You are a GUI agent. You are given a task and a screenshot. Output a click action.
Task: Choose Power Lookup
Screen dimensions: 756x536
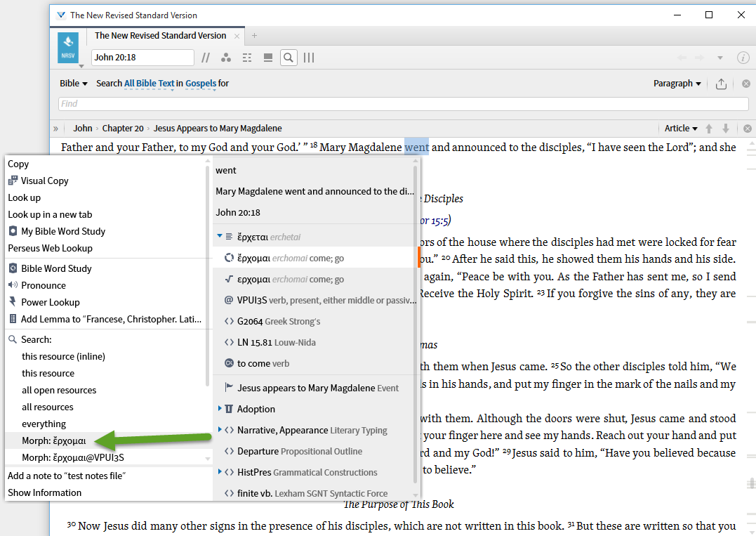point(50,303)
